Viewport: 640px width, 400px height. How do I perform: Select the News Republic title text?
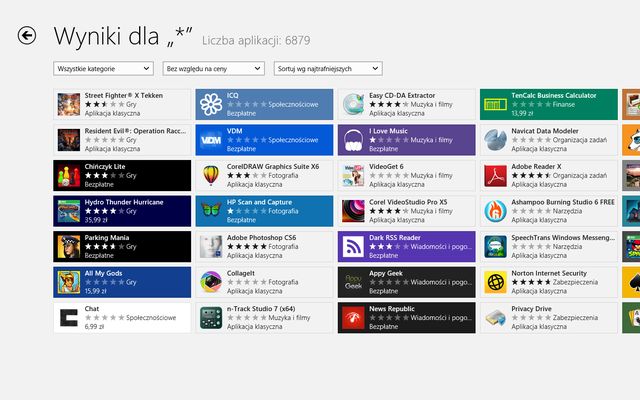point(392,309)
